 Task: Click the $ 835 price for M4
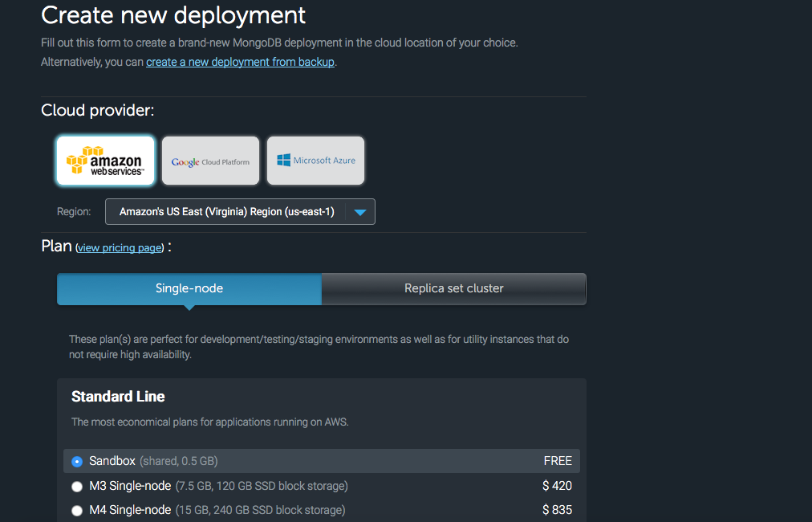[557, 510]
